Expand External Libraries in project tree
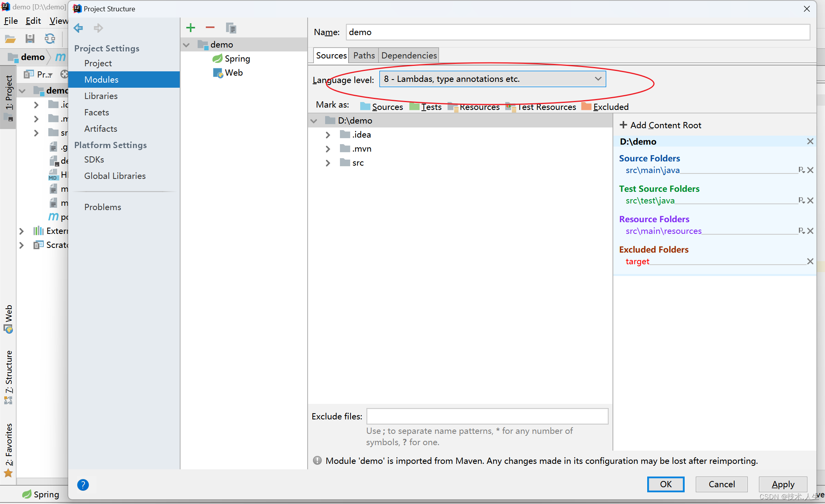 point(21,231)
